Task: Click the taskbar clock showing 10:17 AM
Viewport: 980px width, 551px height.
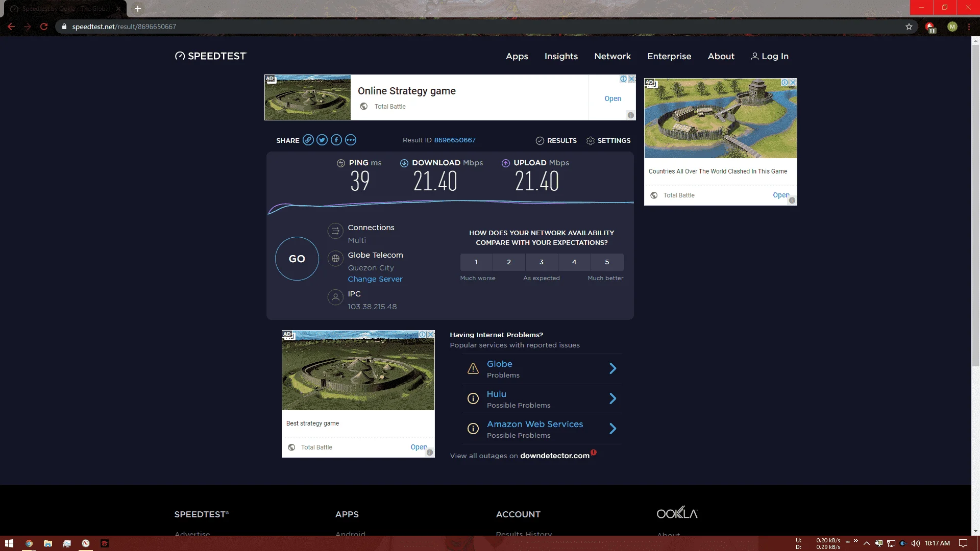Action: [x=937, y=543]
